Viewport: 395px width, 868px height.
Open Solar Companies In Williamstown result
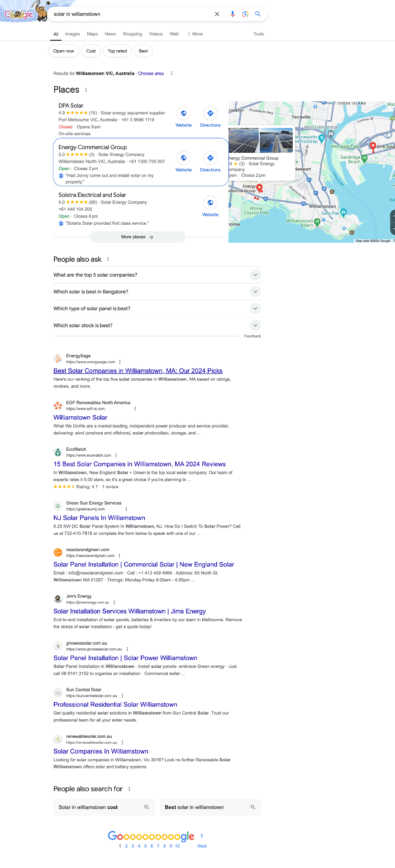[101, 751]
